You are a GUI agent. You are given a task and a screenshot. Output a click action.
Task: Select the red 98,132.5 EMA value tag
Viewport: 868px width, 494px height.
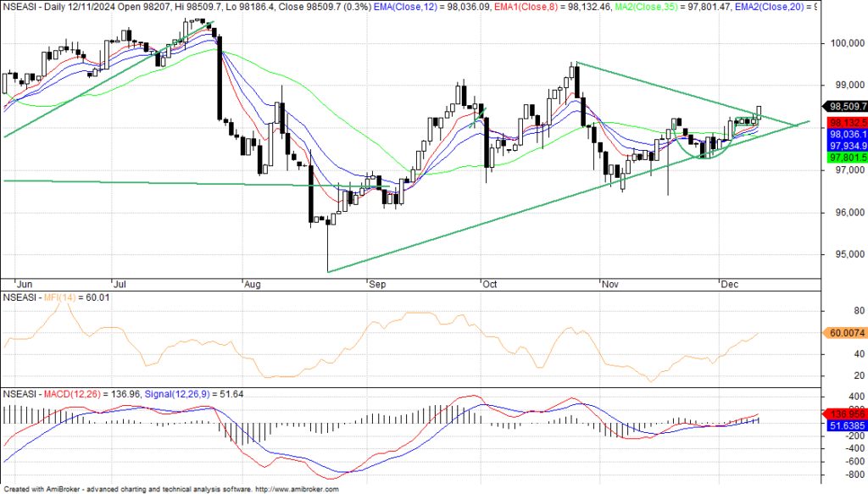[x=844, y=122]
